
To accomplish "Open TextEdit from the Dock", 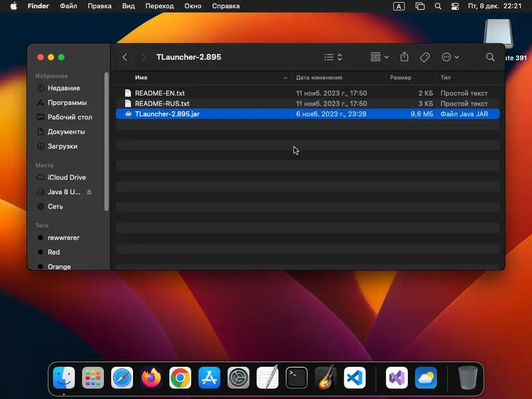I will click(x=268, y=377).
